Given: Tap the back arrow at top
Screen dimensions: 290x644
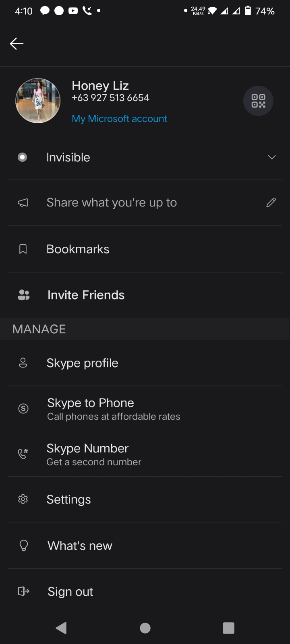Looking at the screenshot, I should click(17, 43).
